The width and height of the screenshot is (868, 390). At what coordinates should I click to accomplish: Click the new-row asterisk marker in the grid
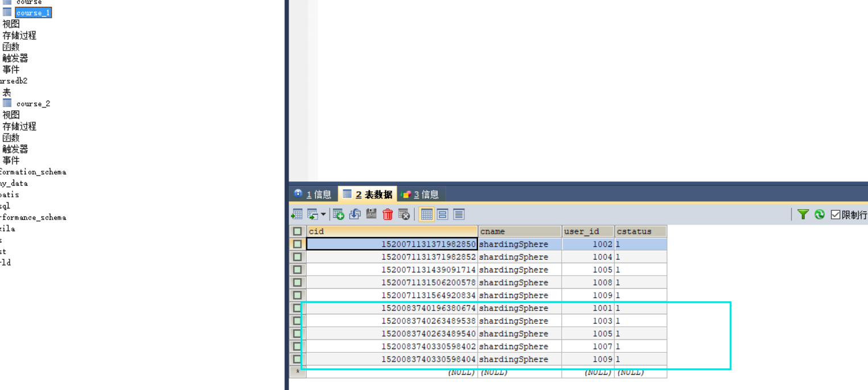click(x=297, y=372)
